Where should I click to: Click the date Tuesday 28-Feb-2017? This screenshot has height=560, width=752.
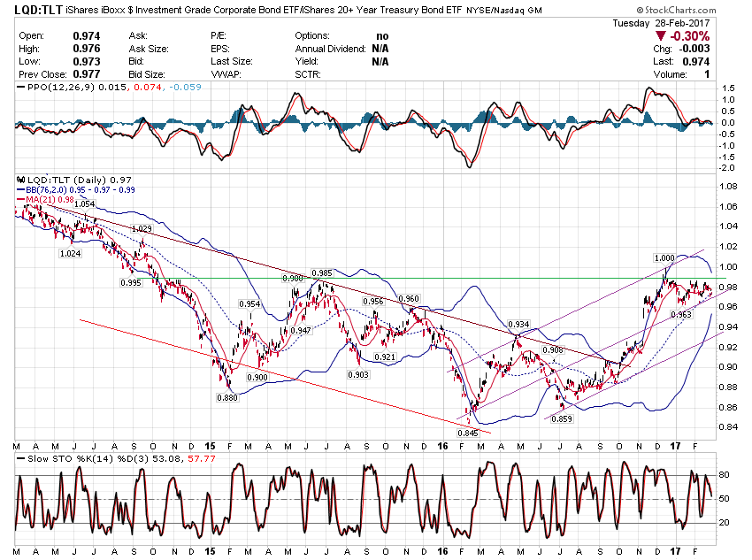661,24
